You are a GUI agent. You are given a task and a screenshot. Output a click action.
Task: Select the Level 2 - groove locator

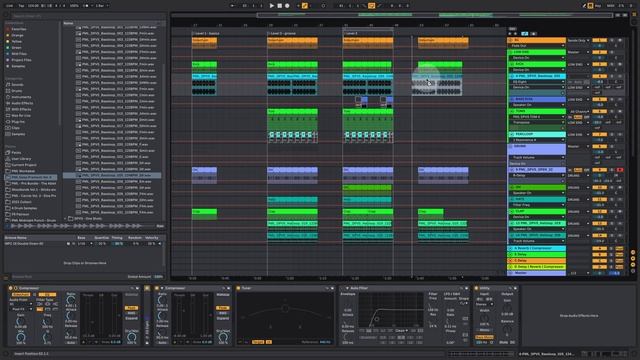[x=282, y=33]
